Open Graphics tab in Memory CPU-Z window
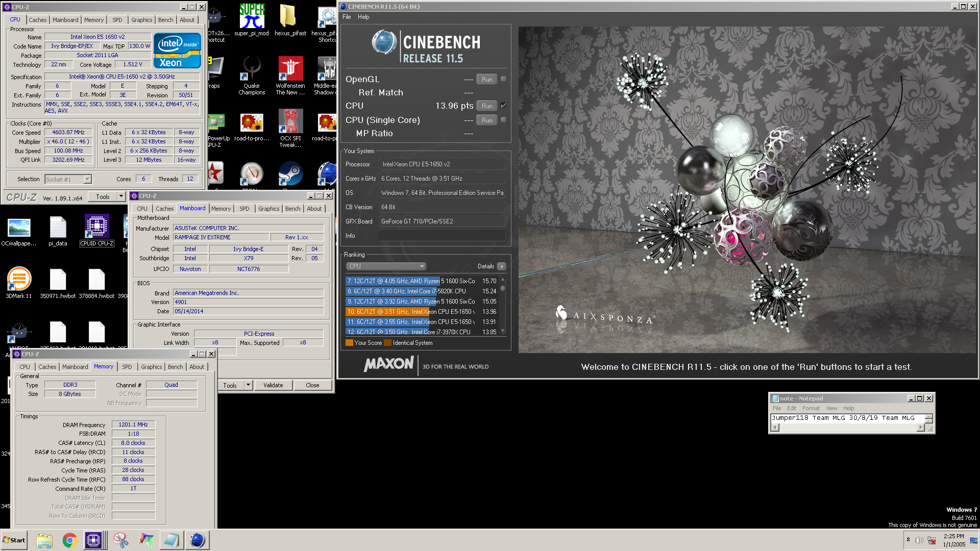 152,367
